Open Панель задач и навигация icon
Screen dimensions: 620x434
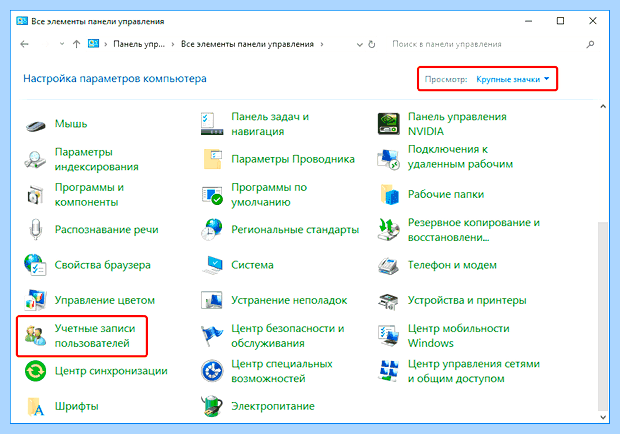(x=212, y=124)
